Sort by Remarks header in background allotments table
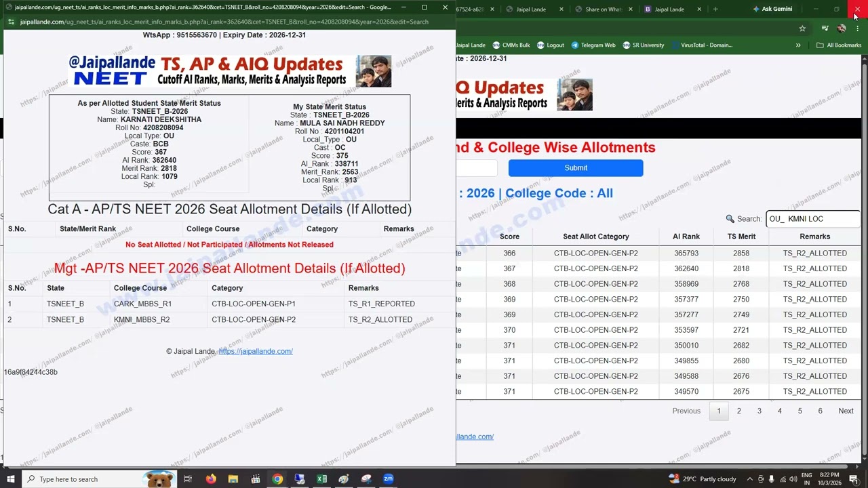The height and width of the screenshot is (488, 868). tap(814, 237)
